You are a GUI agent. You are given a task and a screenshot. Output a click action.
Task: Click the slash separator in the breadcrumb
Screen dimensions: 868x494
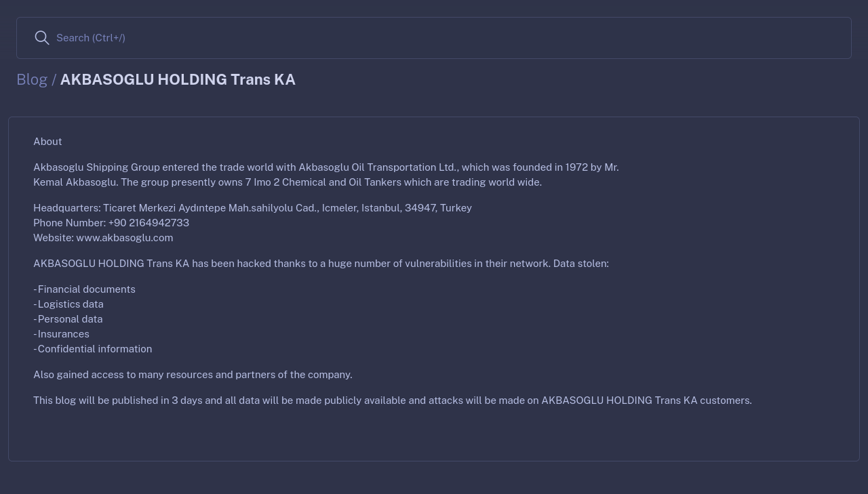pos(54,79)
